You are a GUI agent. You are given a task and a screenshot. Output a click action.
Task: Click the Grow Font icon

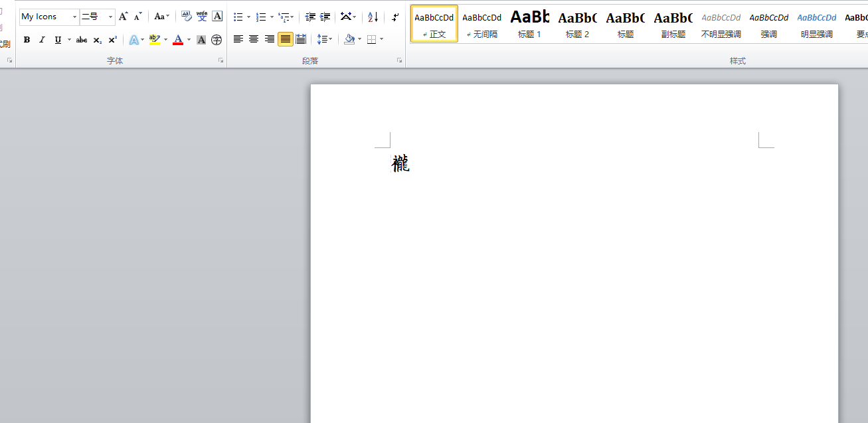[123, 17]
